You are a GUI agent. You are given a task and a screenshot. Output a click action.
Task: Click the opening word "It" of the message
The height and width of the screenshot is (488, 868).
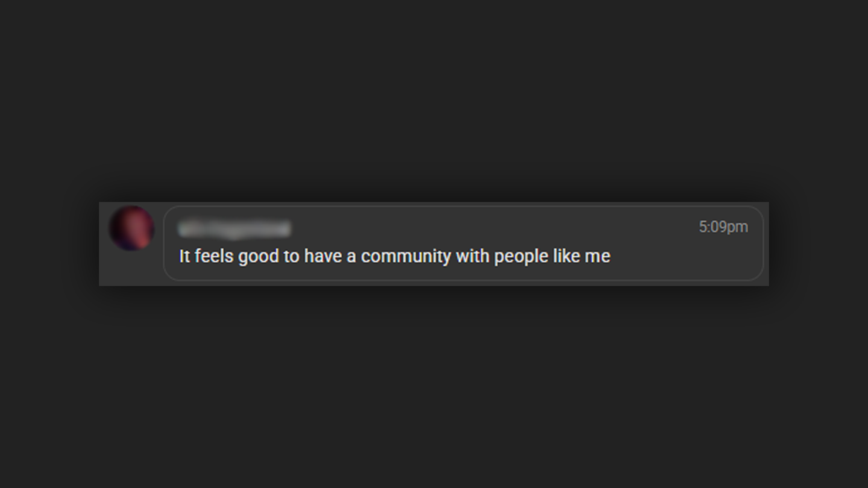pos(184,256)
